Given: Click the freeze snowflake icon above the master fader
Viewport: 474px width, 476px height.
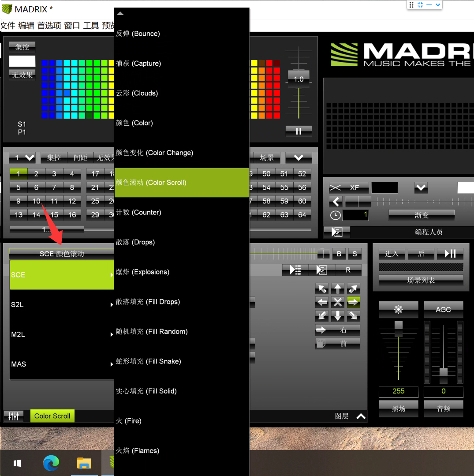Looking at the screenshot, I should [x=399, y=309].
